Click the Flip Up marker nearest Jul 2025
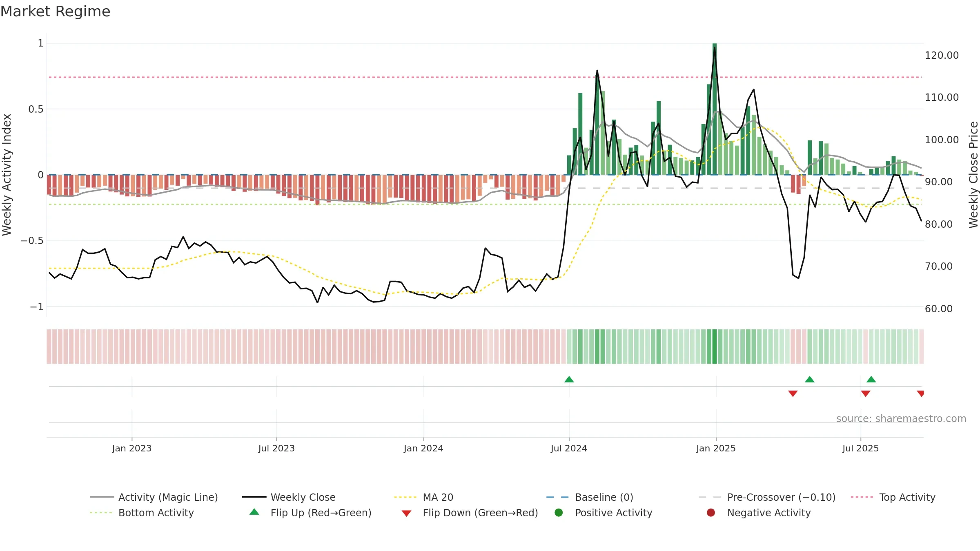 coord(871,380)
